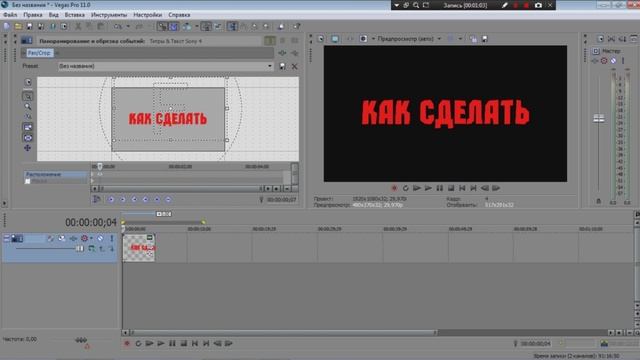Image resolution: width=640 pixels, height=360 pixels.
Task: Open the Вид menu
Action: point(53,15)
